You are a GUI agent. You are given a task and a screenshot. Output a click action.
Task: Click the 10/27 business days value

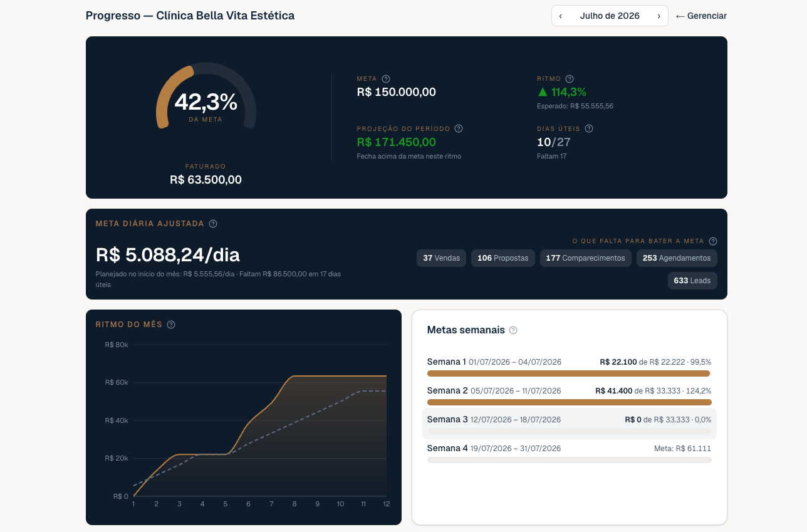pyautogui.click(x=554, y=142)
